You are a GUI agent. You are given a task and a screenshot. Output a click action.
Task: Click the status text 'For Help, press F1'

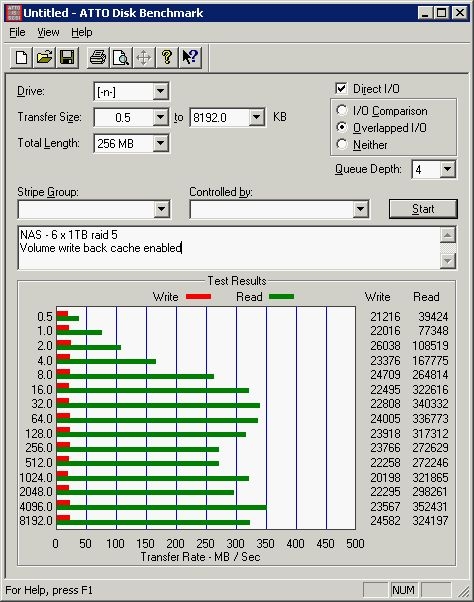(x=49, y=590)
